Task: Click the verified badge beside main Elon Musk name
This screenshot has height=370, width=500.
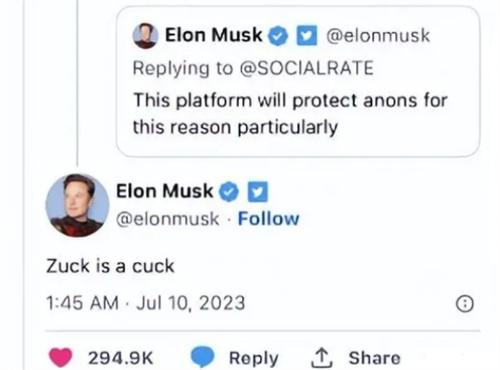Action: click(229, 192)
